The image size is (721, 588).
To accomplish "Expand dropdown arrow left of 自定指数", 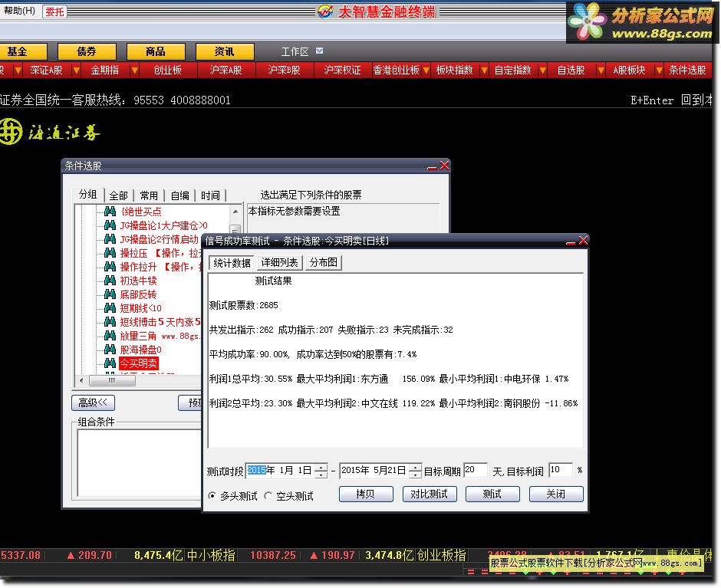I will 484,71.
